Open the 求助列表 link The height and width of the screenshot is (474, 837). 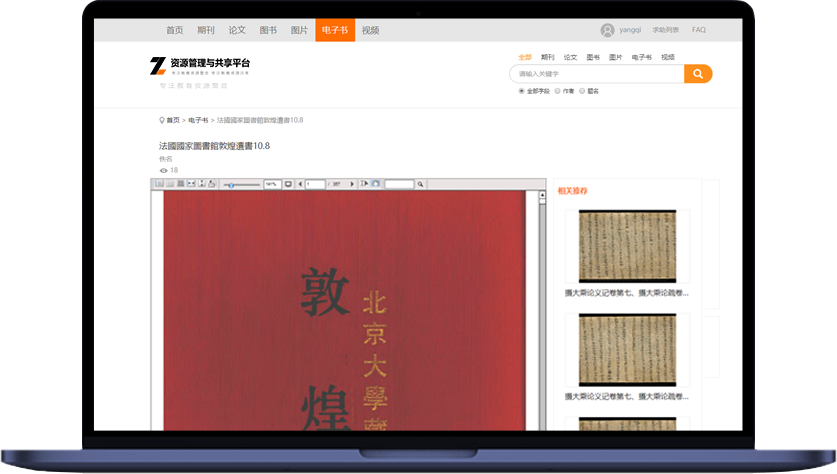coord(666,30)
